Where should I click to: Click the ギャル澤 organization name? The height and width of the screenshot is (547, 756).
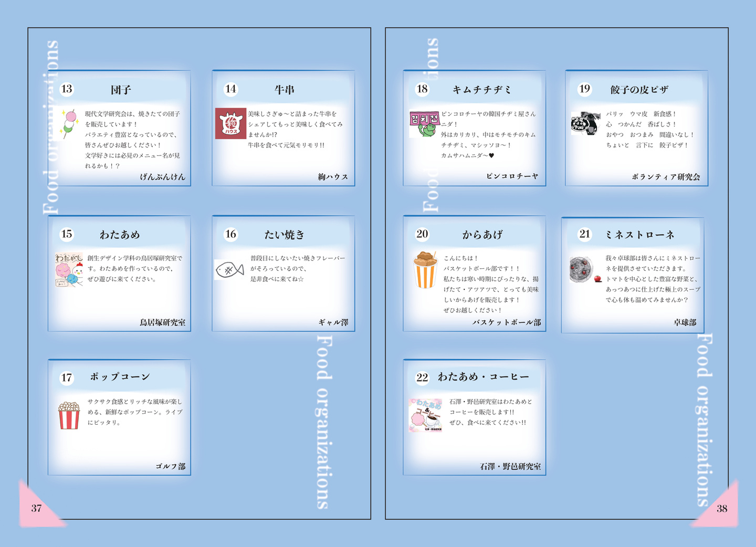pyautogui.click(x=333, y=322)
